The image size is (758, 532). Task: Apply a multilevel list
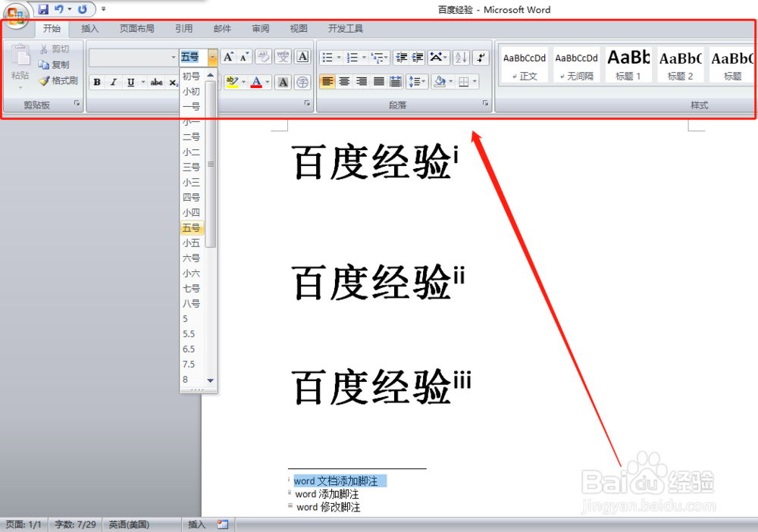click(x=377, y=58)
